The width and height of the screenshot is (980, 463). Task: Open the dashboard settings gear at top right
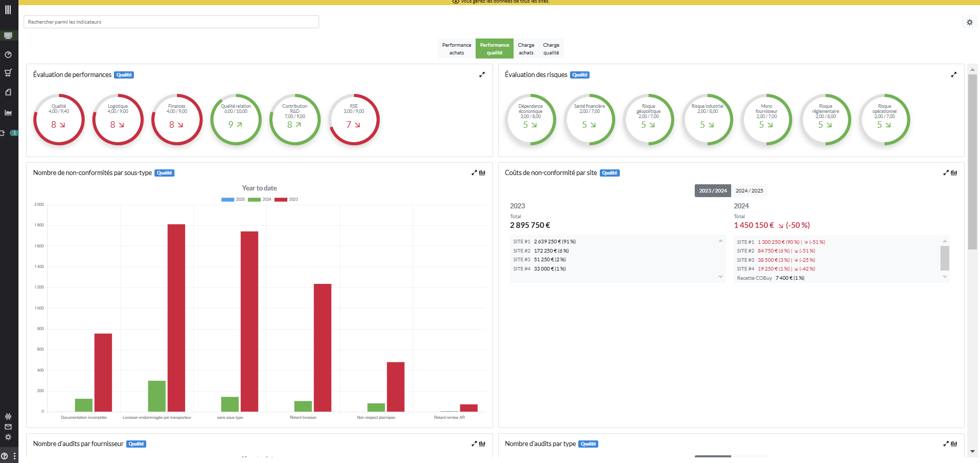click(x=970, y=22)
